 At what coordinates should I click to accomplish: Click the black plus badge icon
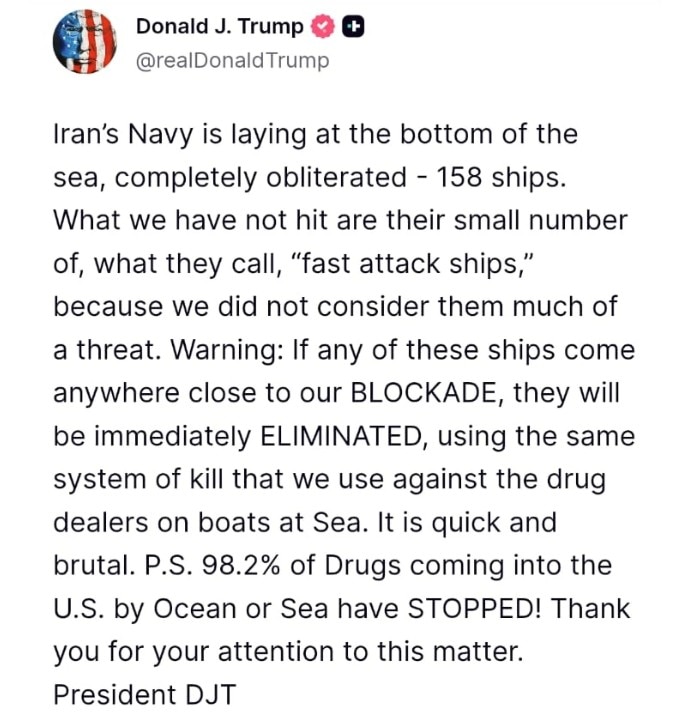pyautogui.click(x=351, y=27)
